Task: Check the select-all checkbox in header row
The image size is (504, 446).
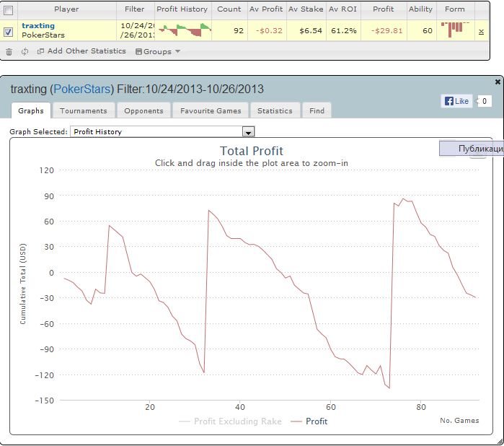Action: click(x=9, y=10)
